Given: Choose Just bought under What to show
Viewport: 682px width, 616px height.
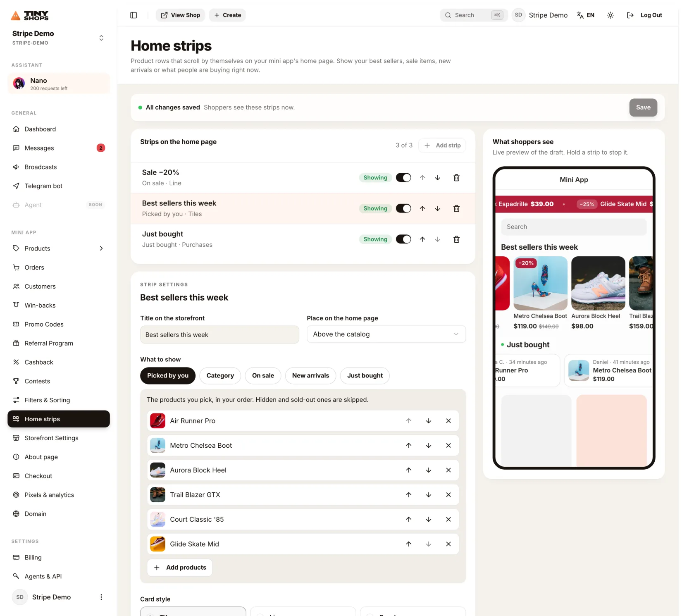Looking at the screenshot, I should [365, 376].
